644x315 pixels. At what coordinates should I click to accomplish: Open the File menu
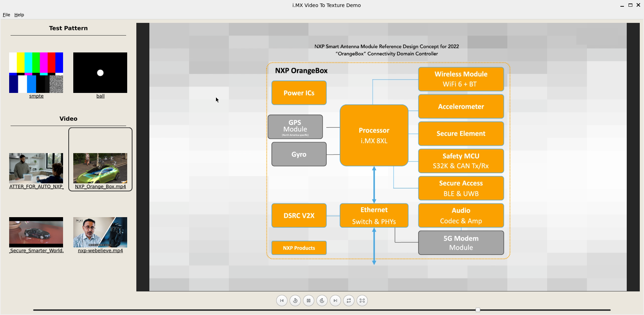[x=6, y=15]
